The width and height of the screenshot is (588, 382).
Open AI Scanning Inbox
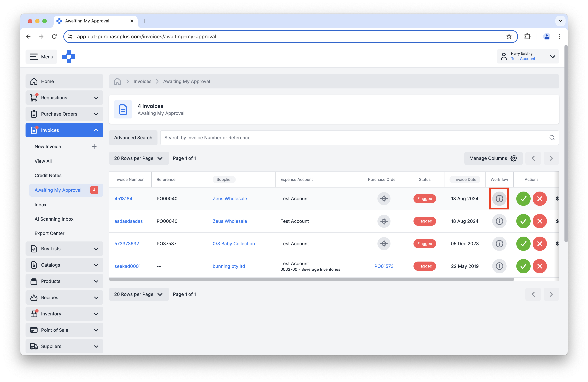point(54,219)
